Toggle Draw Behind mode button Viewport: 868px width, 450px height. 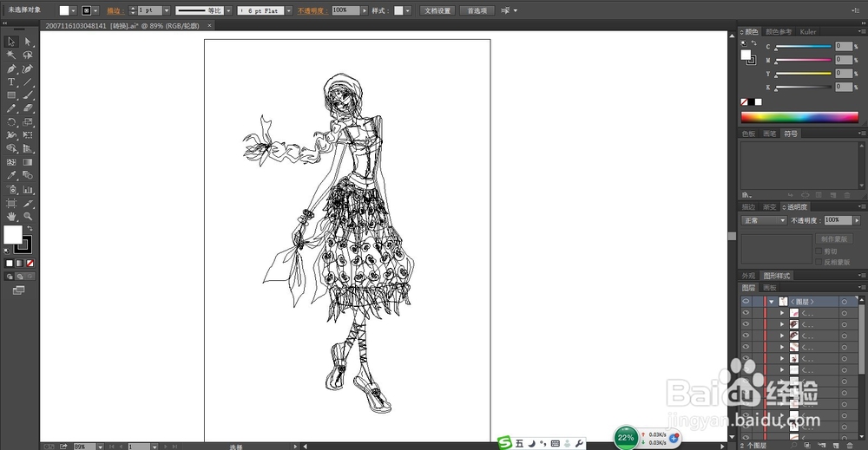20,277
